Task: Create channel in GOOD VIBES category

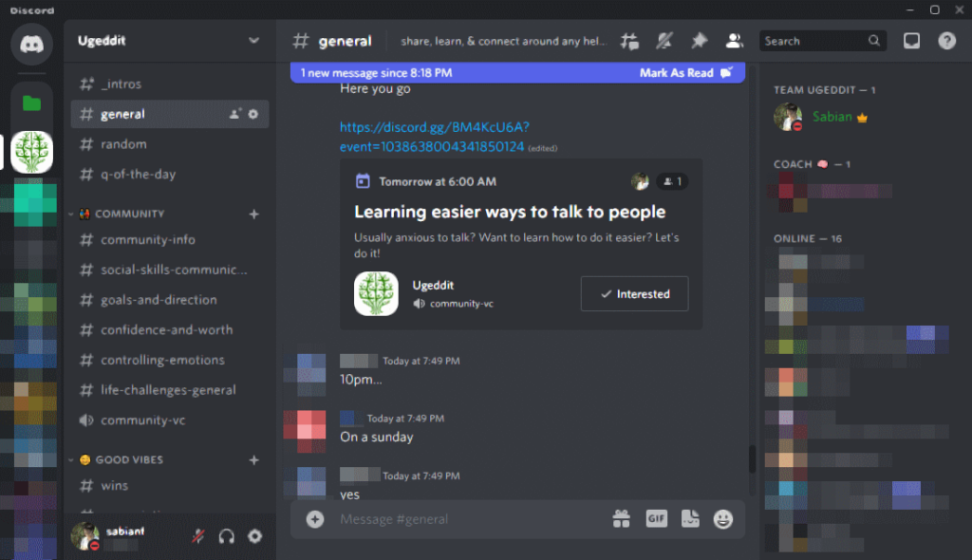Action: pos(253,459)
